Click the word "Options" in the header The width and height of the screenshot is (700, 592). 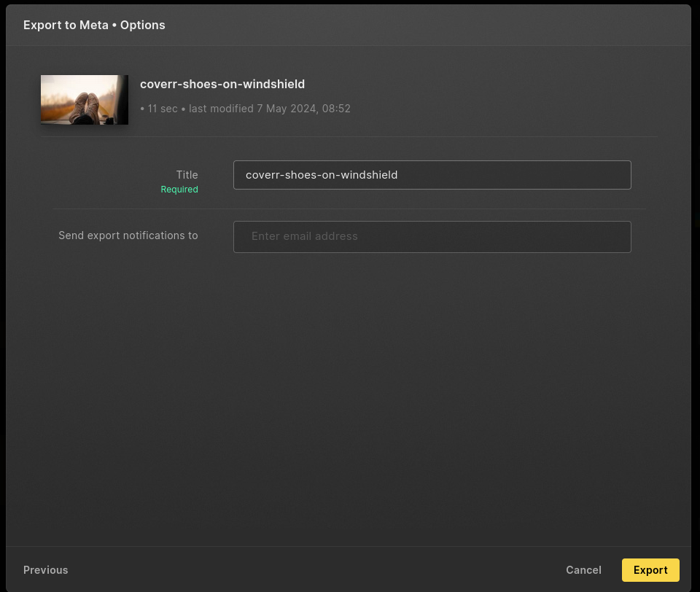coord(142,25)
